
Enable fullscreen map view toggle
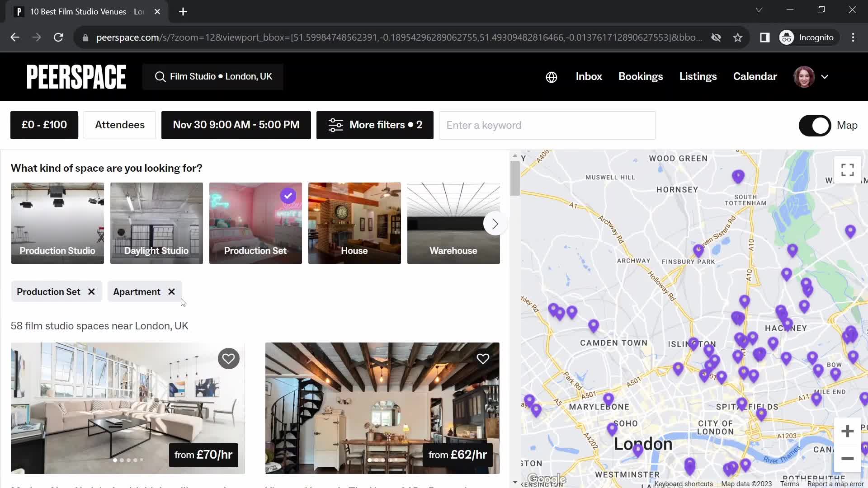click(x=848, y=170)
